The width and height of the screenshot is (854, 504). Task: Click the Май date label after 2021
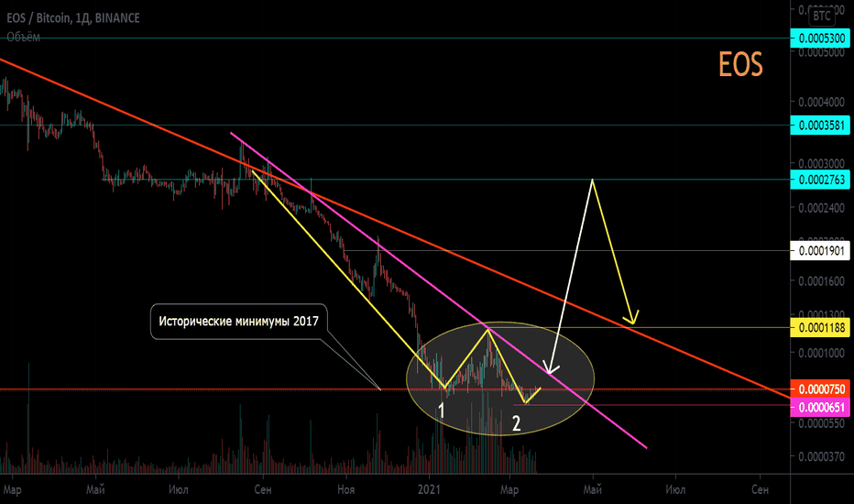pyautogui.click(x=593, y=489)
